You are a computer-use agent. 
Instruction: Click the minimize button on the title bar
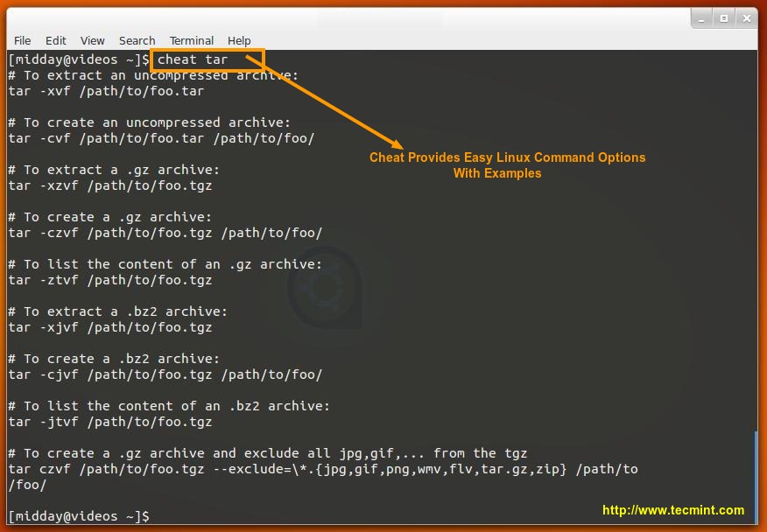tap(700, 17)
